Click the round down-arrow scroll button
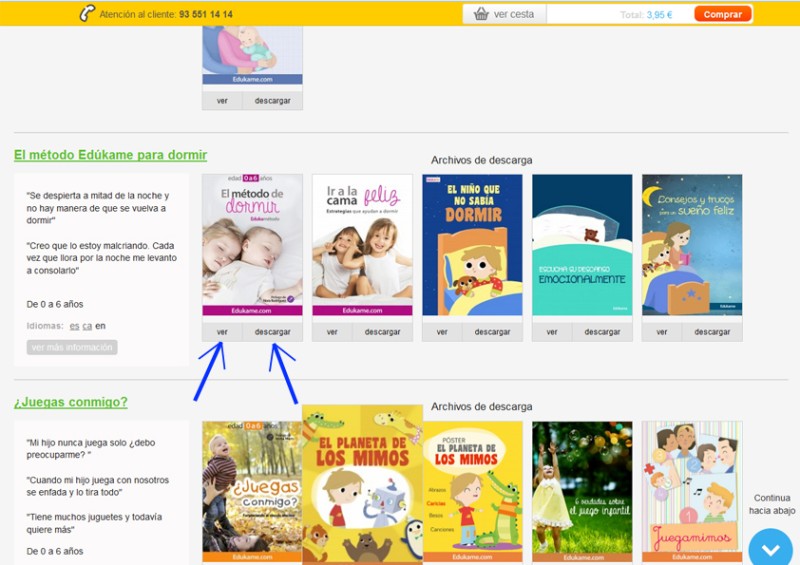This screenshot has height=565, width=800. pyautogui.click(x=771, y=548)
